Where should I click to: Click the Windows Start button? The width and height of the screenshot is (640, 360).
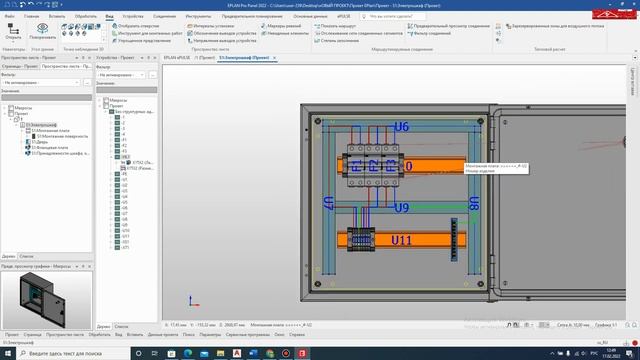(8, 353)
